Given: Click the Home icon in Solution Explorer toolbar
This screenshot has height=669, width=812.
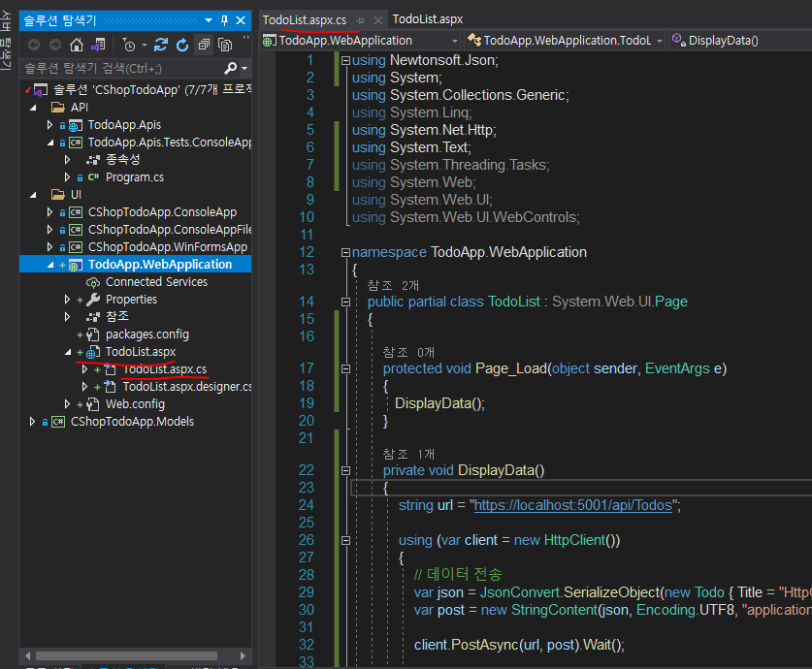Looking at the screenshot, I should click(x=77, y=45).
